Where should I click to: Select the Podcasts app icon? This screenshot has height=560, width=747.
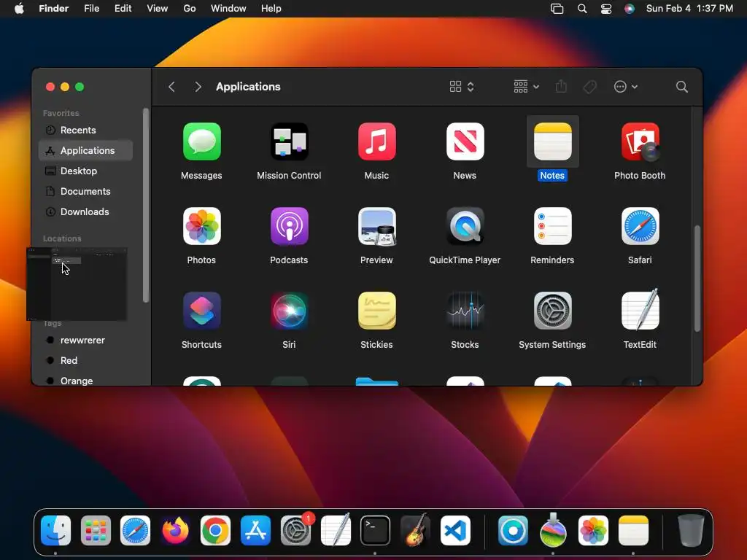point(289,226)
